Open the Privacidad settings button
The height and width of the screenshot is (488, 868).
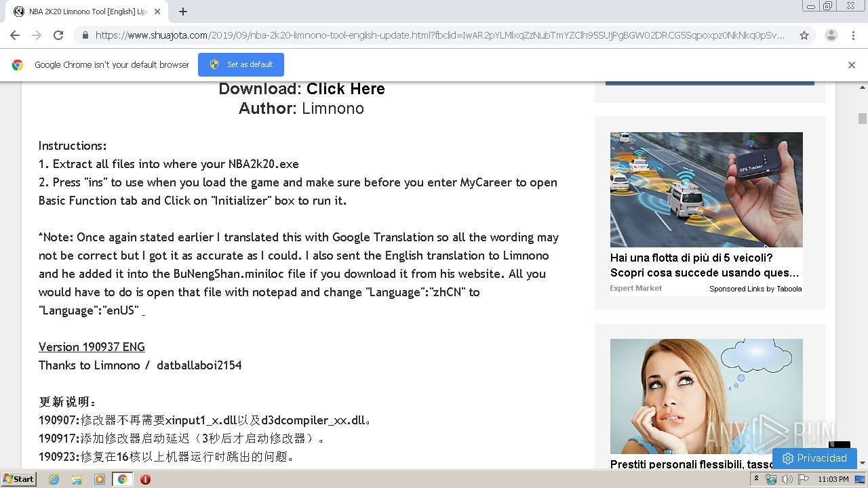(814, 458)
